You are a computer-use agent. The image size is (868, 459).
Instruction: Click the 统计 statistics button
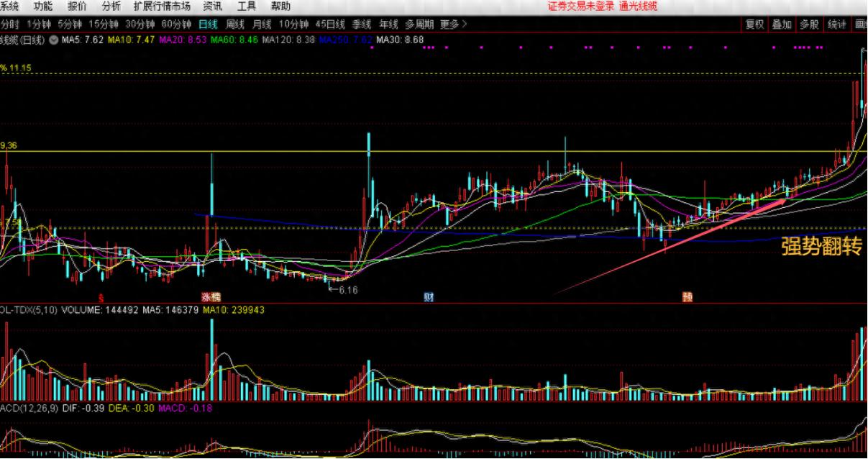click(x=836, y=24)
